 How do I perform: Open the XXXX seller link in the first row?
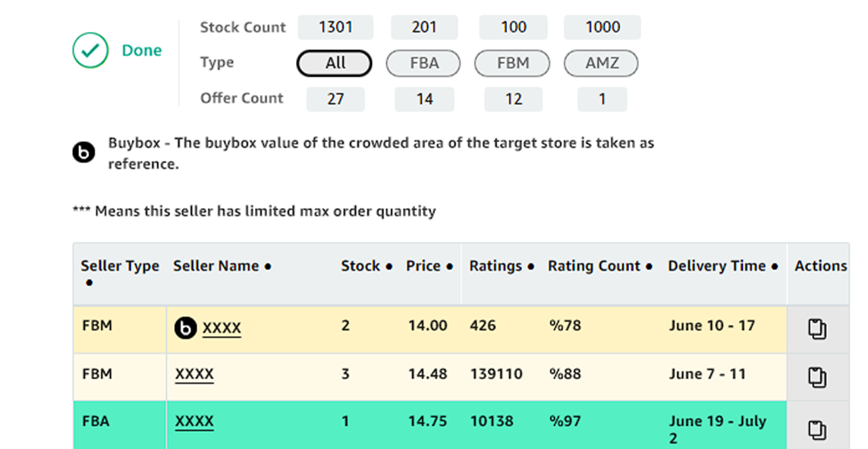[222, 328]
